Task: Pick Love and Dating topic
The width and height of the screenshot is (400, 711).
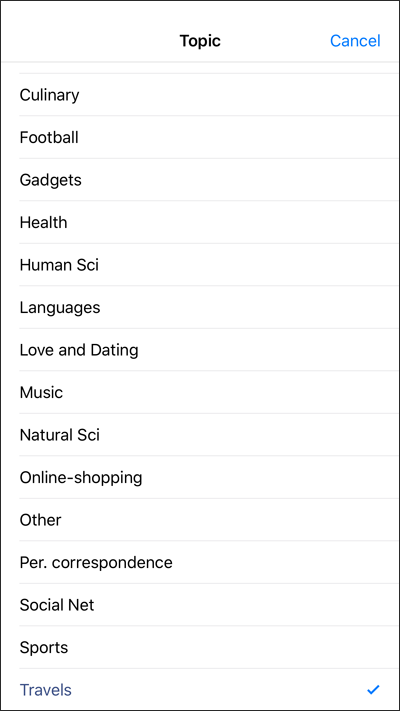Action: (200, 350)
